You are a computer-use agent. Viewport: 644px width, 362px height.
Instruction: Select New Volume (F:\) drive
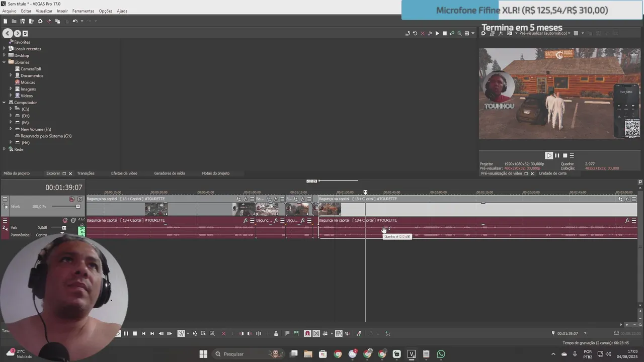click(x=36, y=129)
